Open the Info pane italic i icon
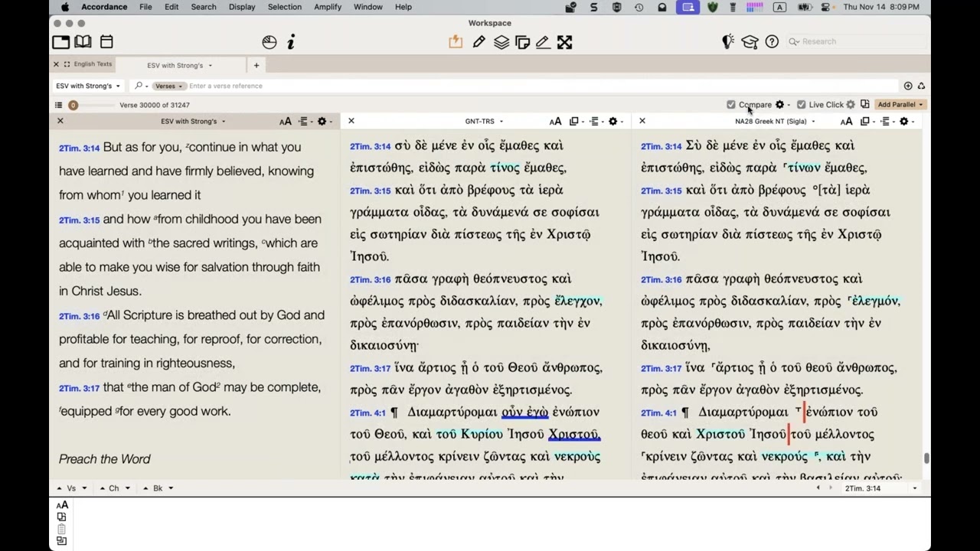This screenshot has width=980, height=551. pyautogui.click(x=291, y=43)
